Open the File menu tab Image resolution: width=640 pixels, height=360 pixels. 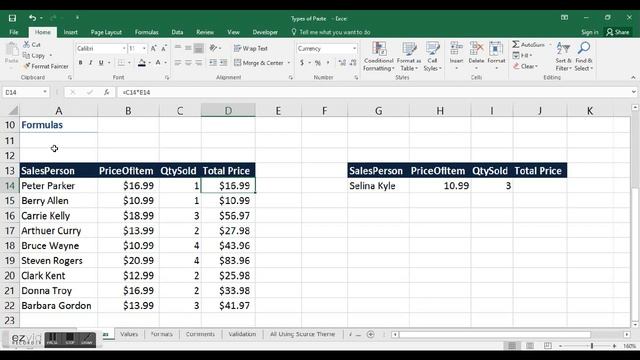[13, 32]
